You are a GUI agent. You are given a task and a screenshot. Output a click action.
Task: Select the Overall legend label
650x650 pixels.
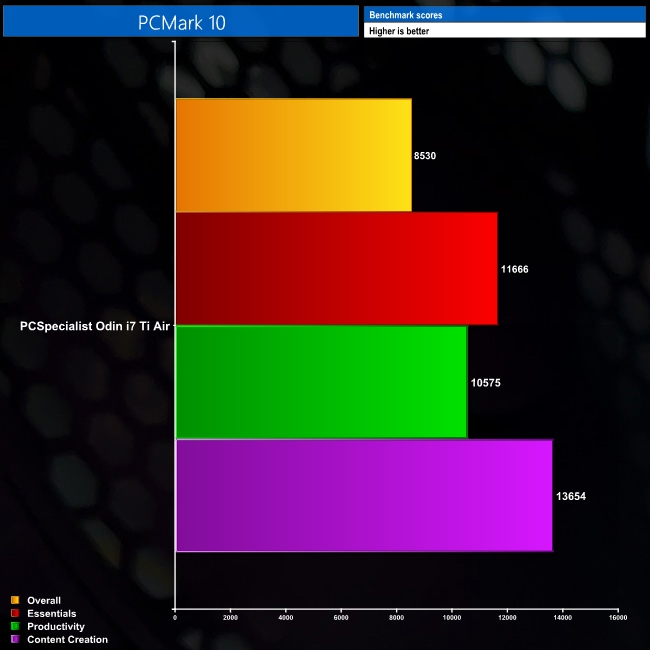44,600
